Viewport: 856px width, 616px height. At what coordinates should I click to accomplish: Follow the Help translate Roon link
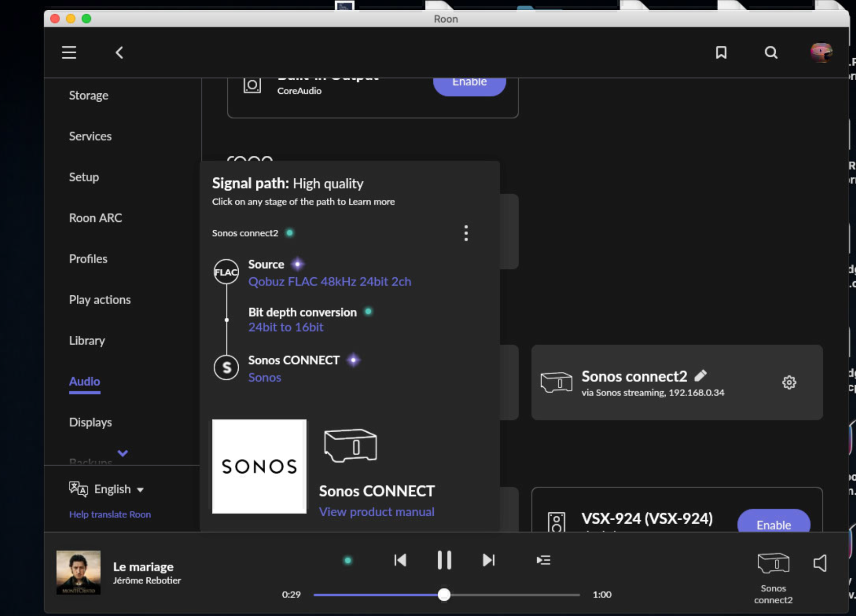click(110, 514)
